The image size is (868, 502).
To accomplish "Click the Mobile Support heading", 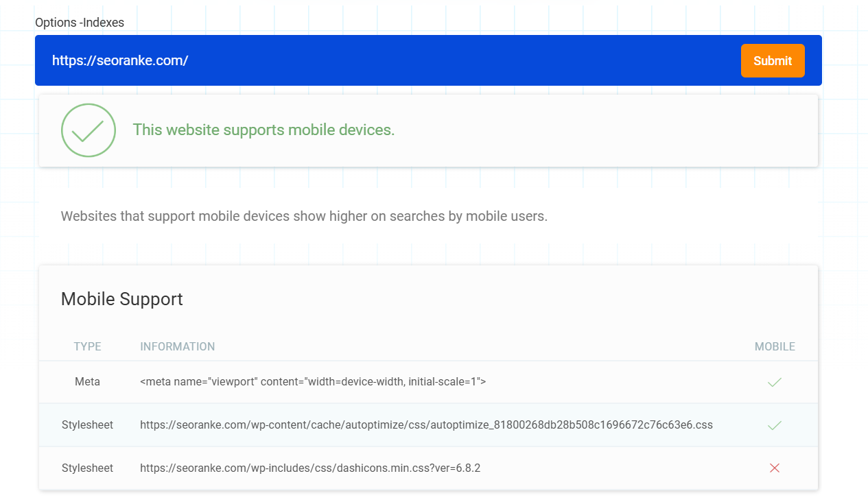I will pos(122,299).
